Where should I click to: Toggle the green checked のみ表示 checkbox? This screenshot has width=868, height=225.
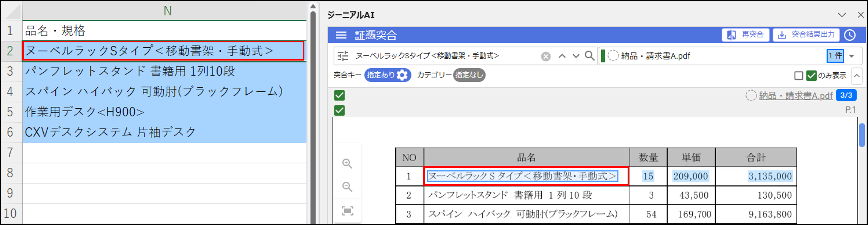point(811,76)
